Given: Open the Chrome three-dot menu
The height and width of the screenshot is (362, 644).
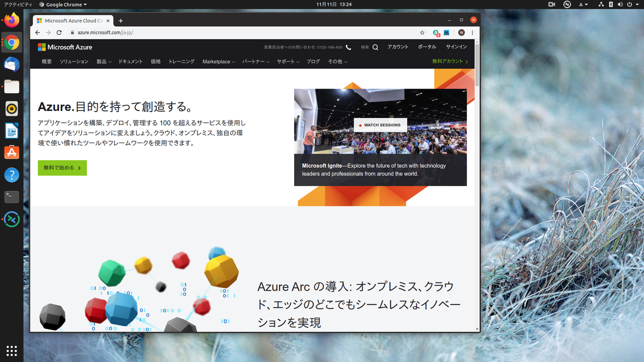Looking at the screenshot, I should click(472, 32).
